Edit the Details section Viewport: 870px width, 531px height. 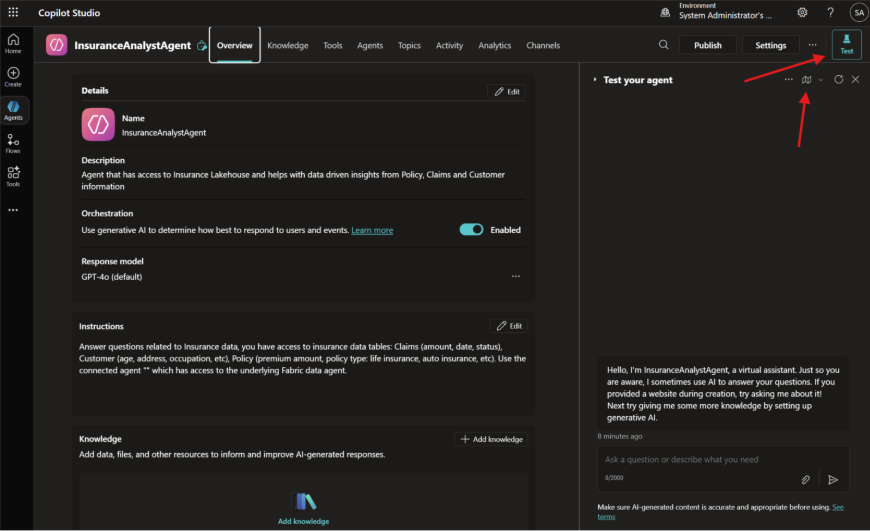(507, 92)
